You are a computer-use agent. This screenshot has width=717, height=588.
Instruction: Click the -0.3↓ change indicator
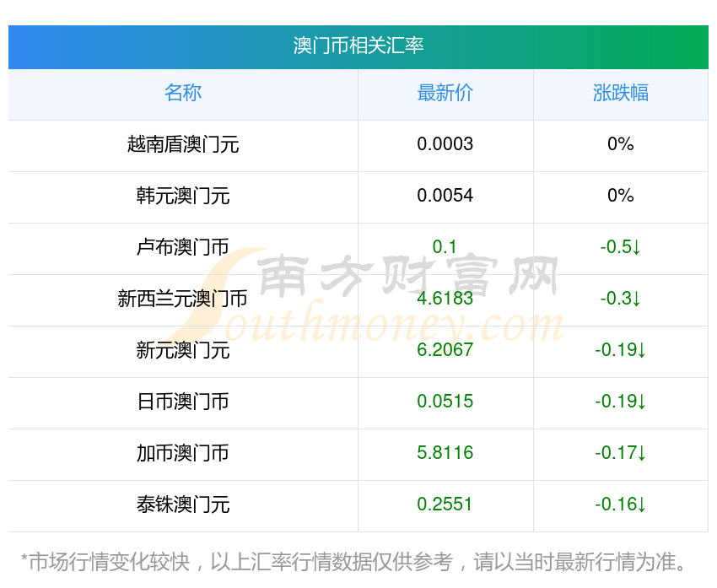tap(621, 299)
